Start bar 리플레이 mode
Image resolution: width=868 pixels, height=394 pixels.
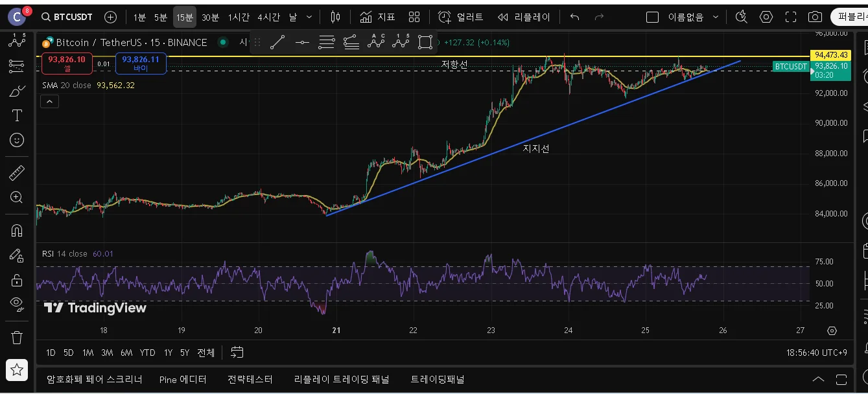524,17
